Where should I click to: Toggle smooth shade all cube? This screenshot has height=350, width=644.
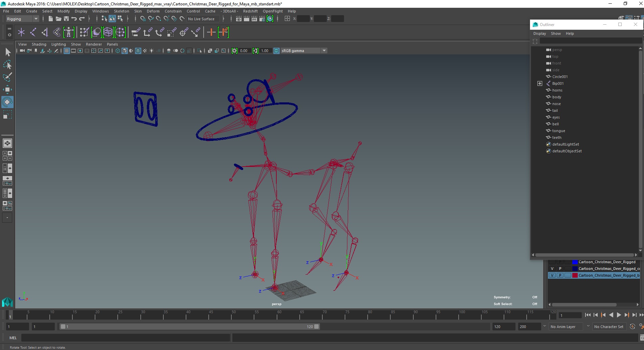coord(124,51)
